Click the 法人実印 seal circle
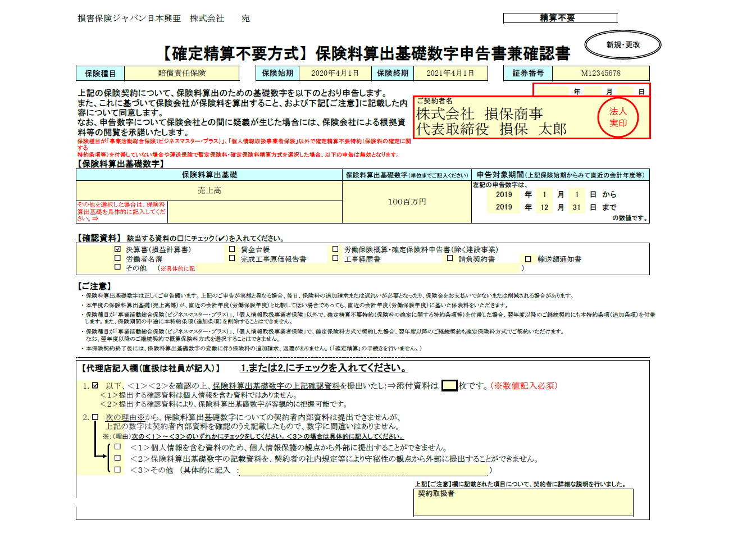 coord(618,117)
